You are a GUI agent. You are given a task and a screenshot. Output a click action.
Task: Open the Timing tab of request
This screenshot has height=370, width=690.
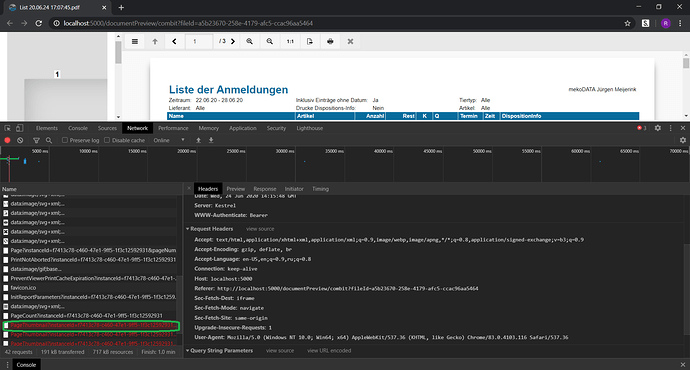coord(320,189)
